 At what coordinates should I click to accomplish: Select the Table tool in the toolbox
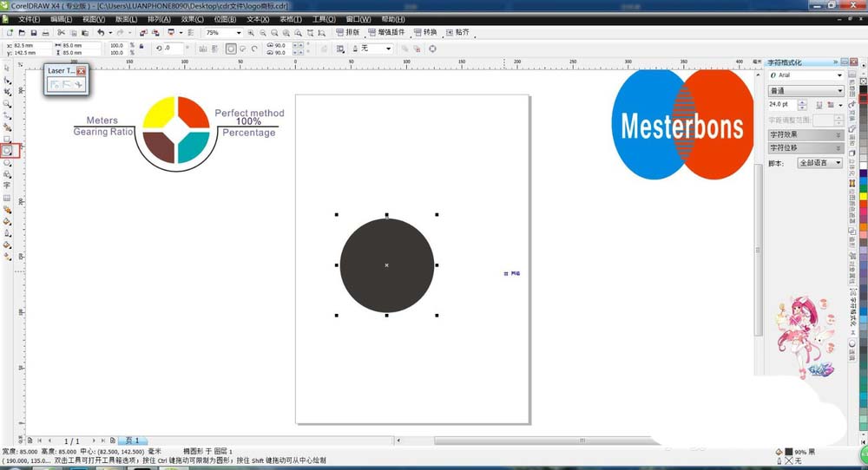coord(7,198)
